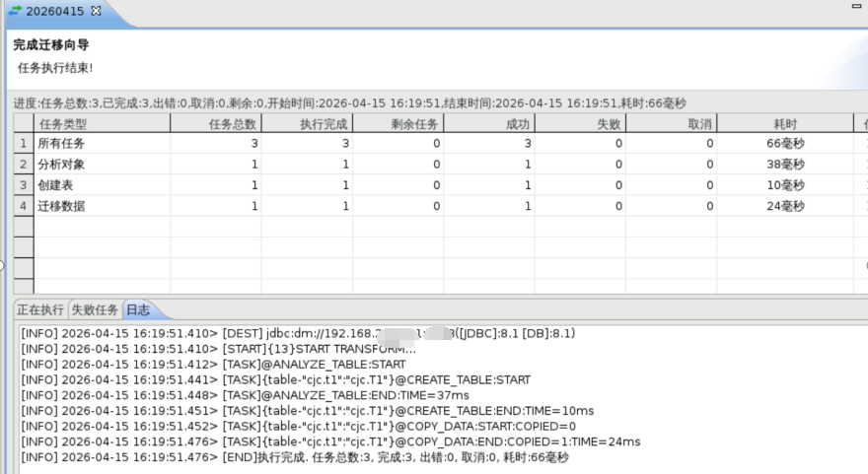Click 失败 value in 创建表 row
The image size is (868, 474).
(580, 185)
